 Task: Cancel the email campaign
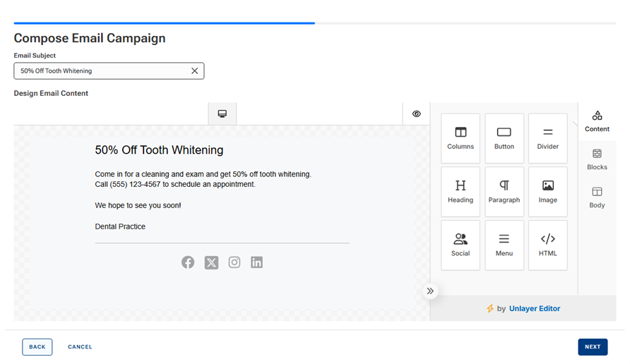pos(80,347)
